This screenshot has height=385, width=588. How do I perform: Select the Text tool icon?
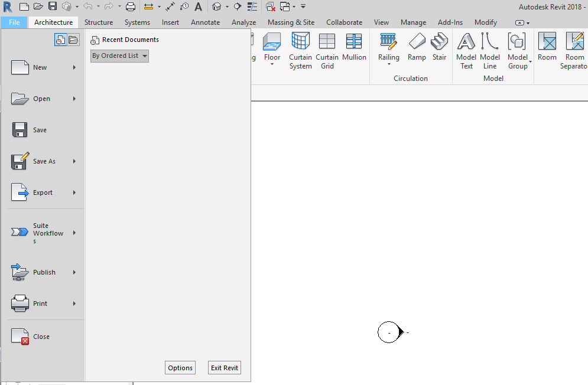[x=199, y=6]
